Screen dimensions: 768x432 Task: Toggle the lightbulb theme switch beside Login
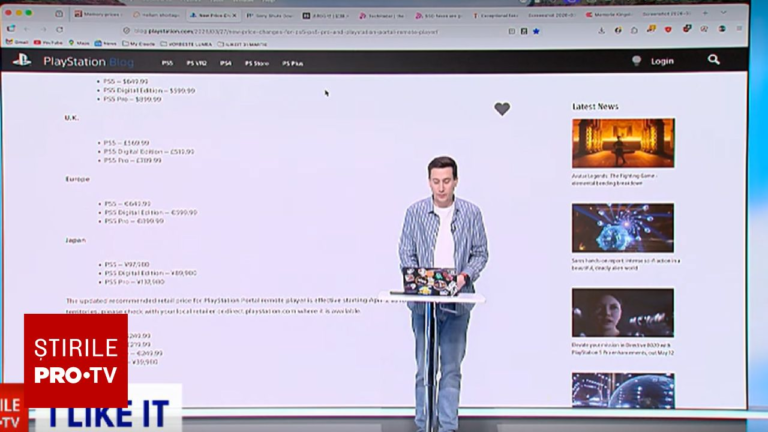tap(636, 61)
